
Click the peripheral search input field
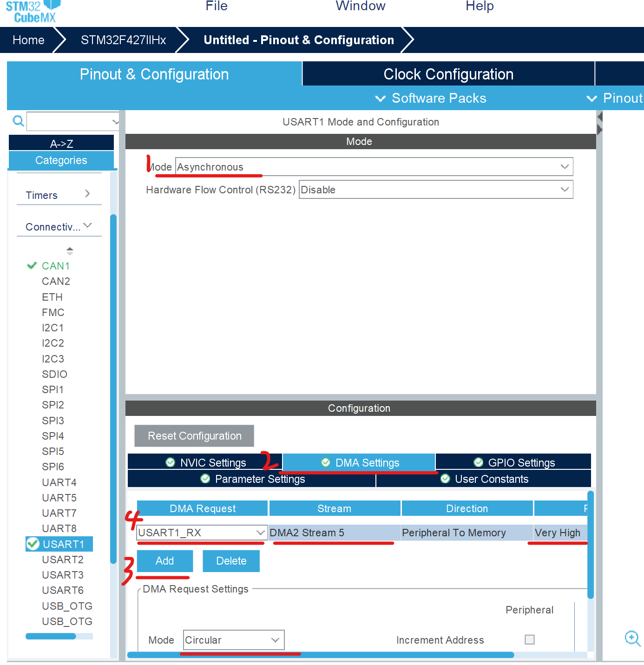click(70, 122)
